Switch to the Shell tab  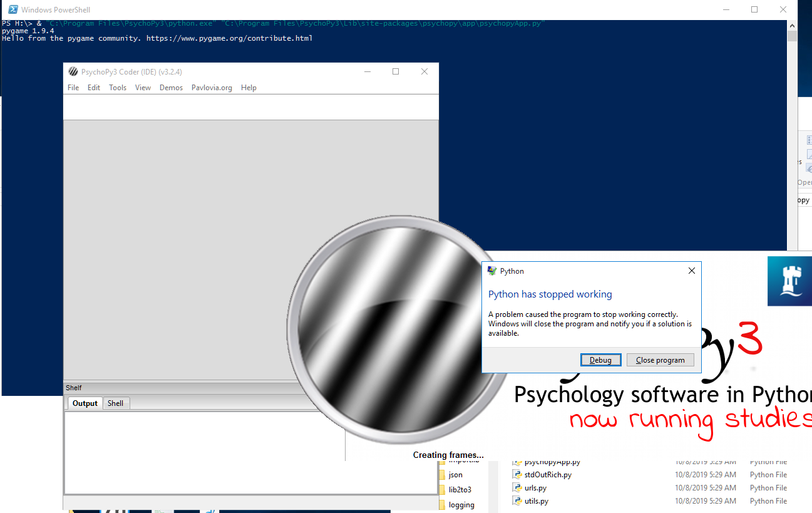click(116, 403)
